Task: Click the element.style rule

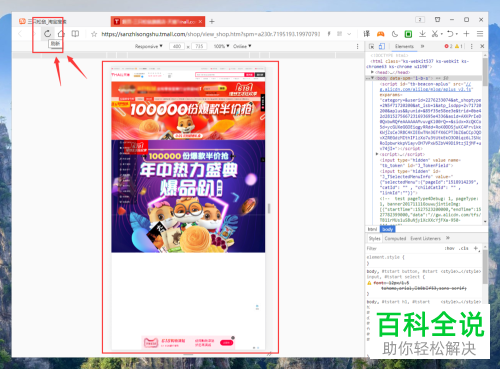Action: (385, 257)
